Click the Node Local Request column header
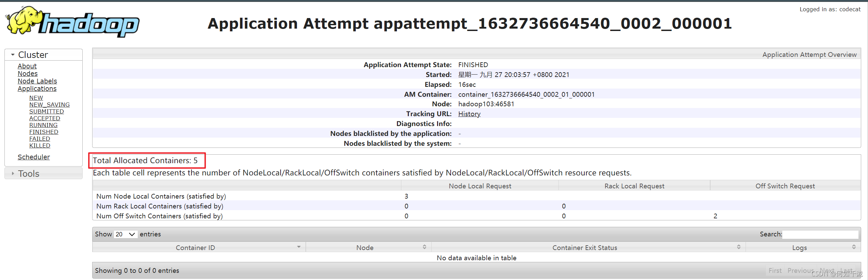This screenshot has width=868, height=280. click(480, 186)
